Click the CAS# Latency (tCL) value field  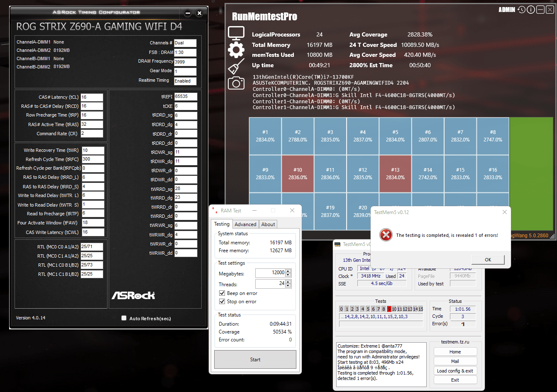click(x=92, y=97)
